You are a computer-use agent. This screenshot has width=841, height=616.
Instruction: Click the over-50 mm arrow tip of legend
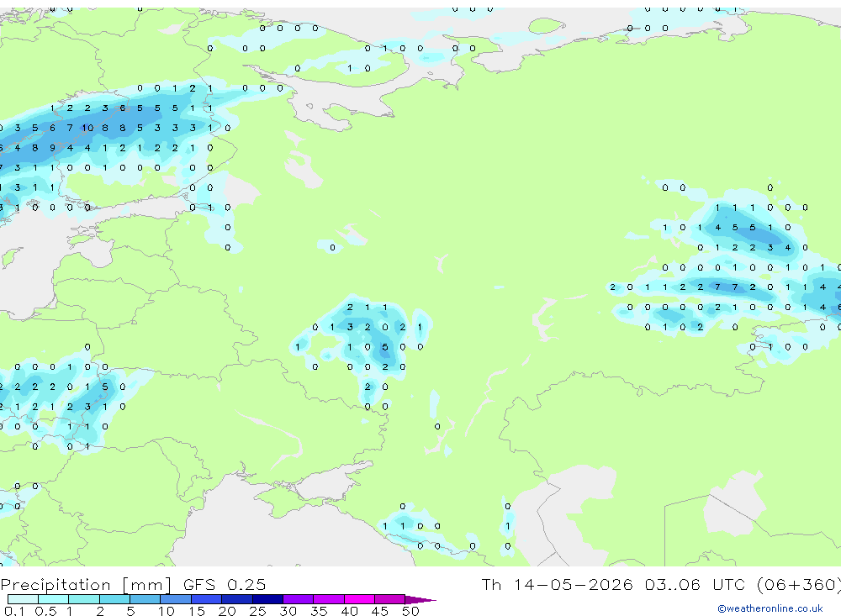pos(421,599)
